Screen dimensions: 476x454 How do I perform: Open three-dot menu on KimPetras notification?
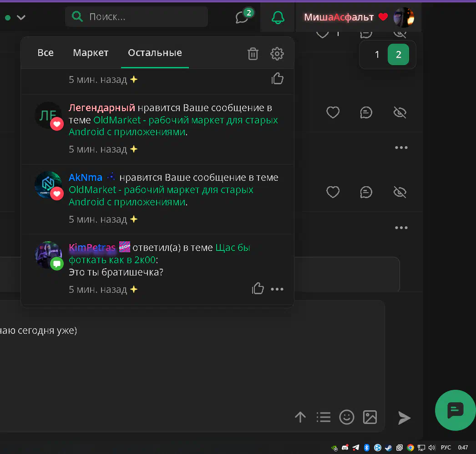pyautogui.click(x=277, y=289)
